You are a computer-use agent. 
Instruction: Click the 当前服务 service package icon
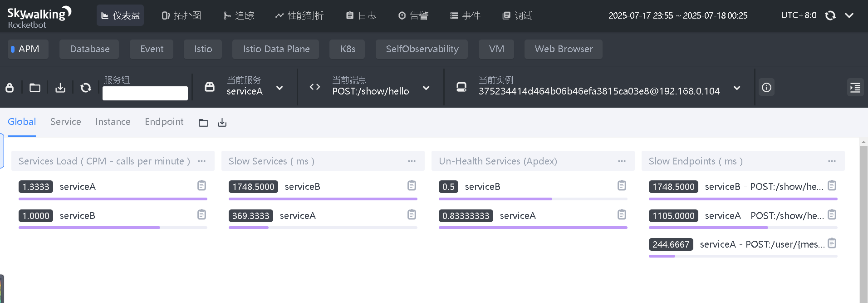[x=210, y=87]
